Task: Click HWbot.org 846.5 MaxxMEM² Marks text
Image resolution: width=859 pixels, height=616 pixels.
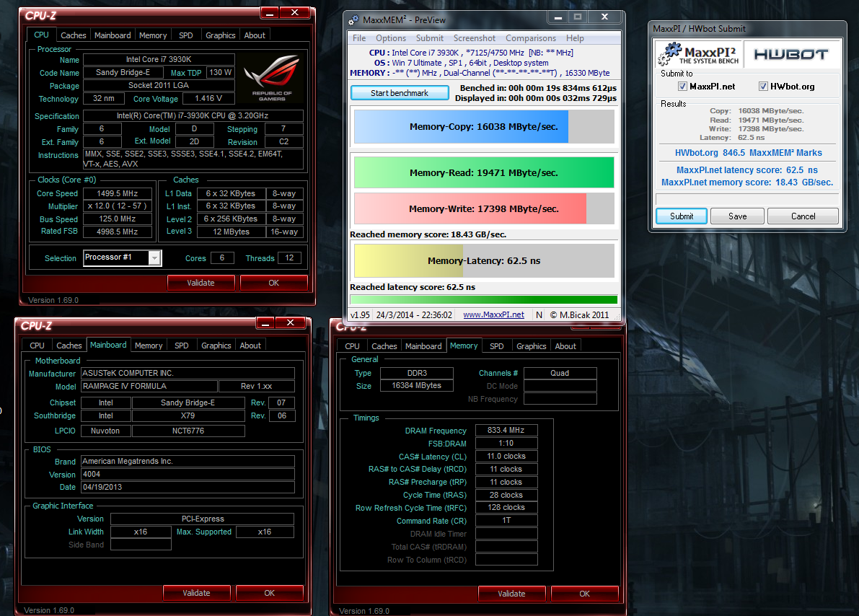Action: 749,153
